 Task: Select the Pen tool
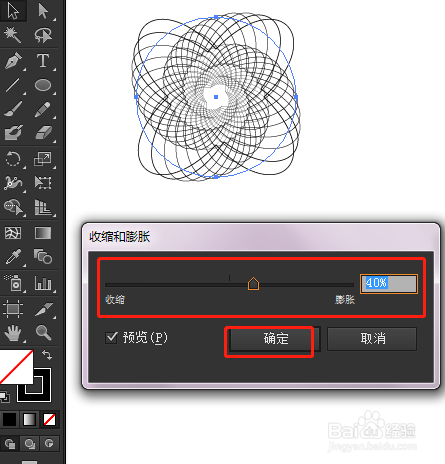(13, 61)
